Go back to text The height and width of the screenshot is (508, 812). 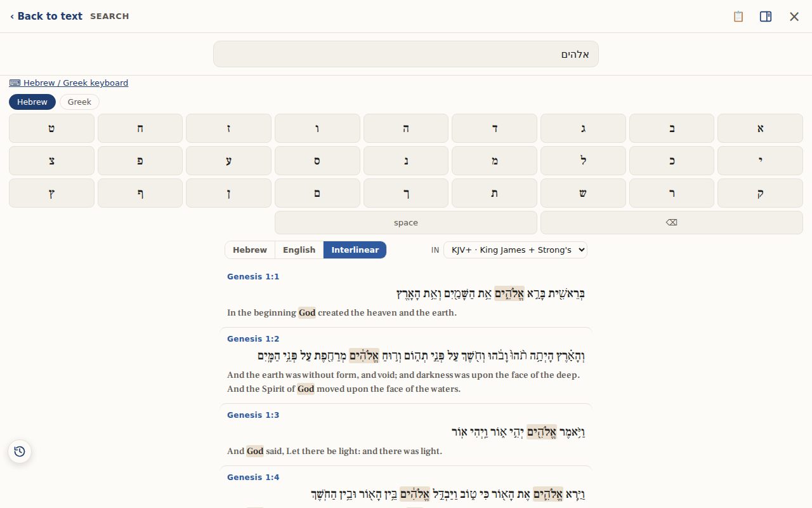tap(46, 17)
